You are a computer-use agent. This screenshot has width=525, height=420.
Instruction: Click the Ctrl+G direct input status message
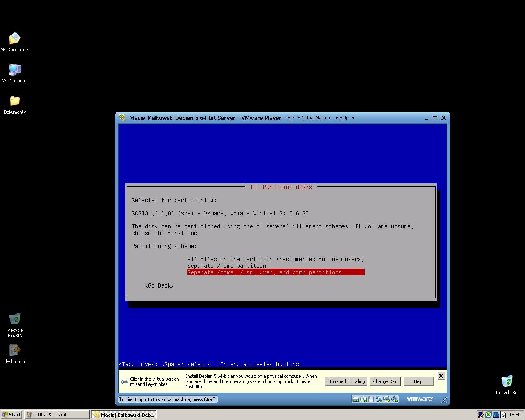pos(168,399)
